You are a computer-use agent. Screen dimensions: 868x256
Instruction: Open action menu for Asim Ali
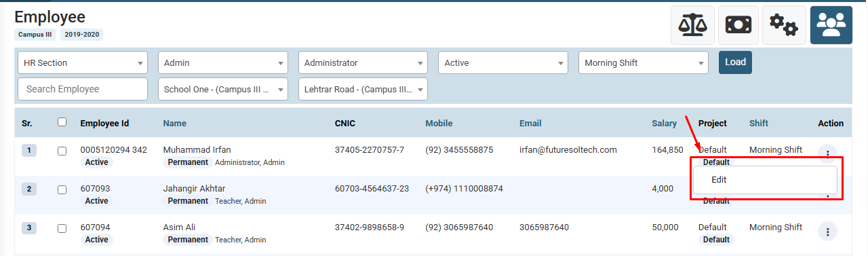pyautogui.click(x=827, y=232)
